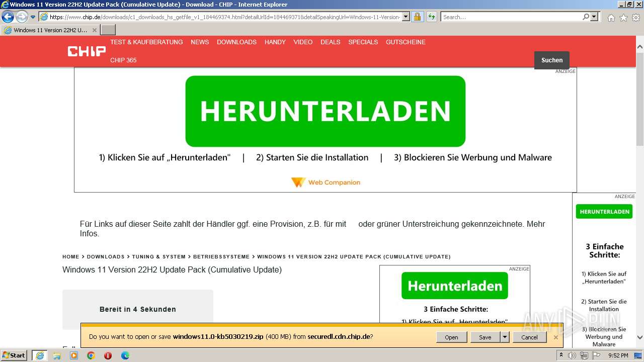This screenshot has width=644, height=362.
Task: Open the Tools gear icon
Action: (x=636, y=18)
